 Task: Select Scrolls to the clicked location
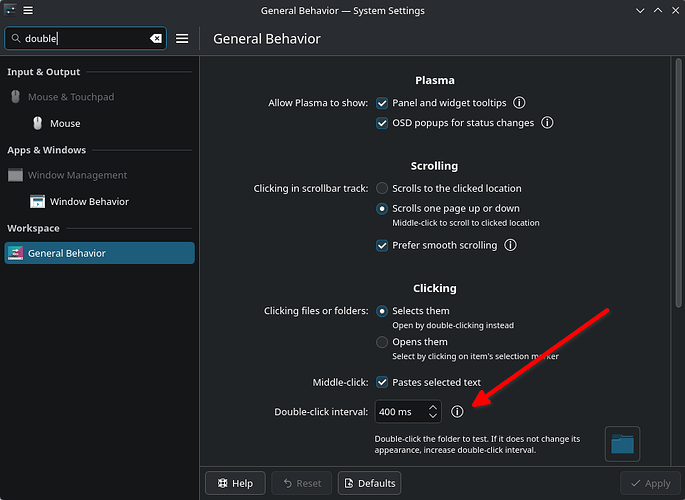click(x=382, y=188)
